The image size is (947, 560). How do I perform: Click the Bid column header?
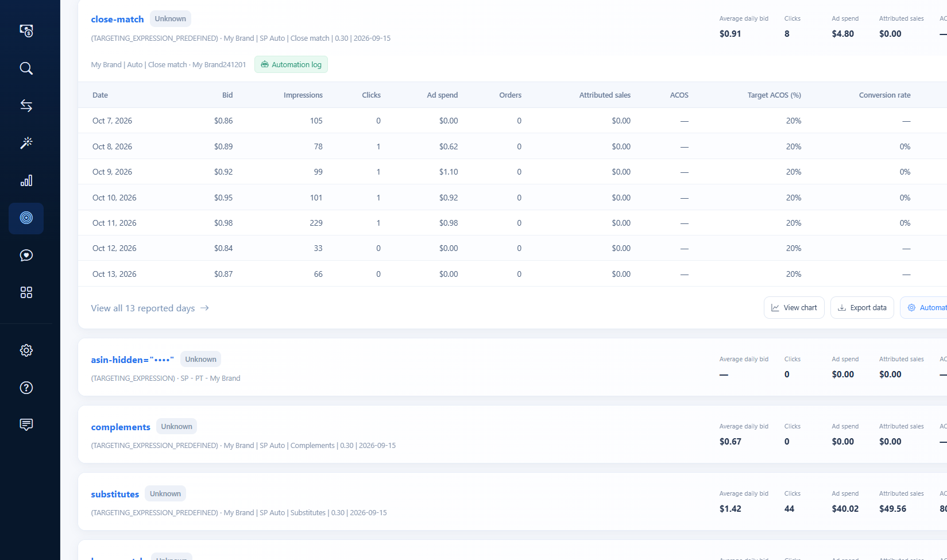point(227,95)
